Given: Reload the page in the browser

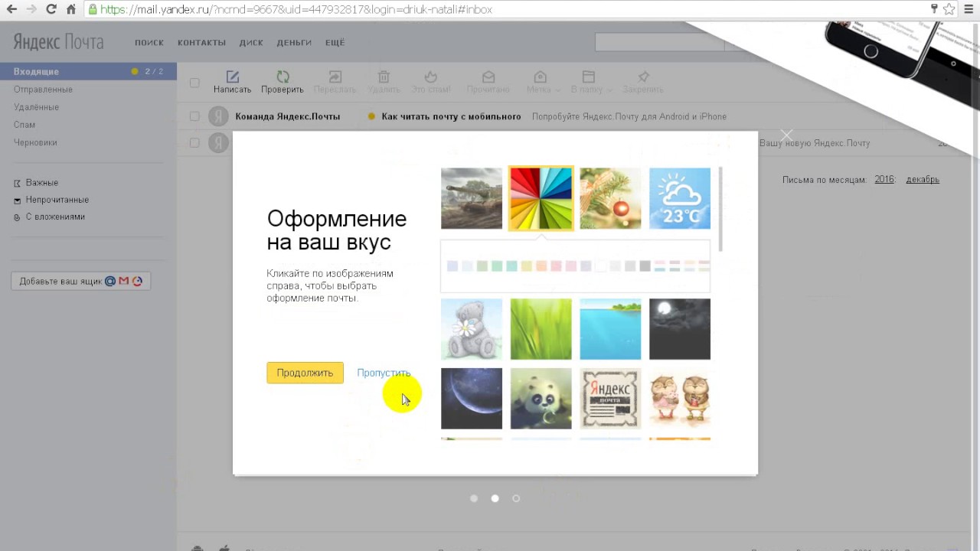Looking at the screenshot, I should pos(51,9).
